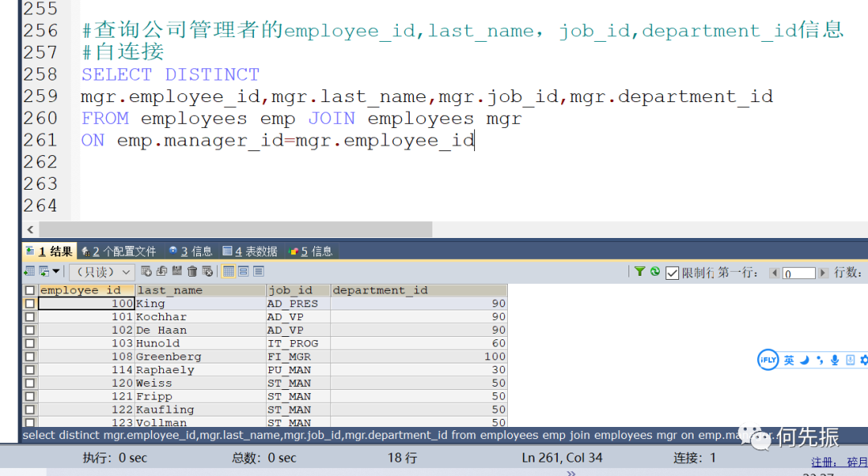The height and width of the screenshot is (476, 868).
Task: Toggle the 英 language mode in iFLY bar
Action: pyautogui.click(x=789, y=361)
